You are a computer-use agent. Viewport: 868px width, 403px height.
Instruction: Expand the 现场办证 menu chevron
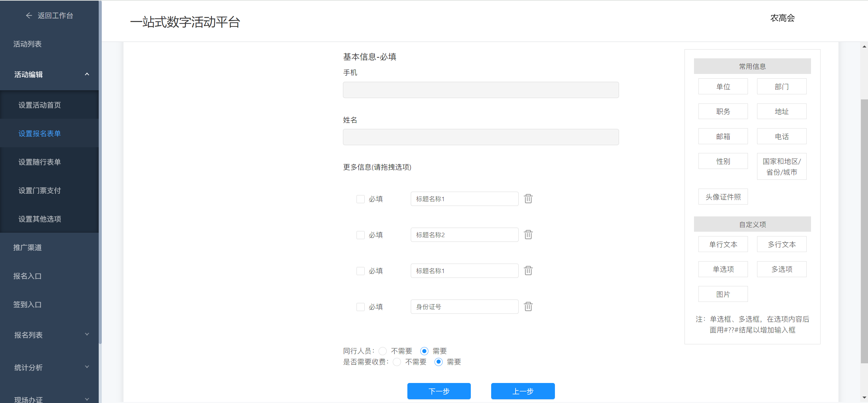(87, 399)
